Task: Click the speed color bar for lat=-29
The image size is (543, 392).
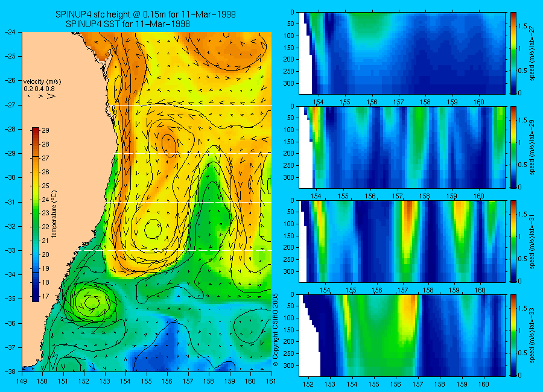Action: click(x=513, y=147)
